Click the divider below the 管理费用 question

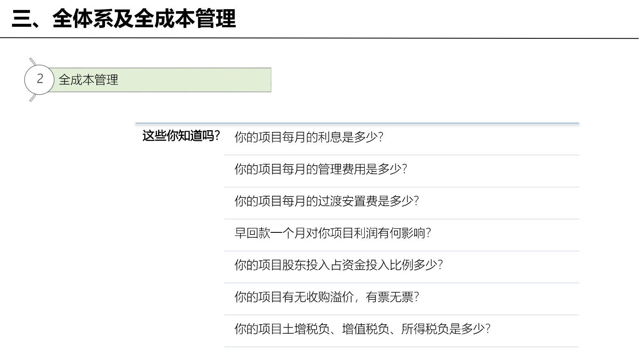click(x=401, y=187)
